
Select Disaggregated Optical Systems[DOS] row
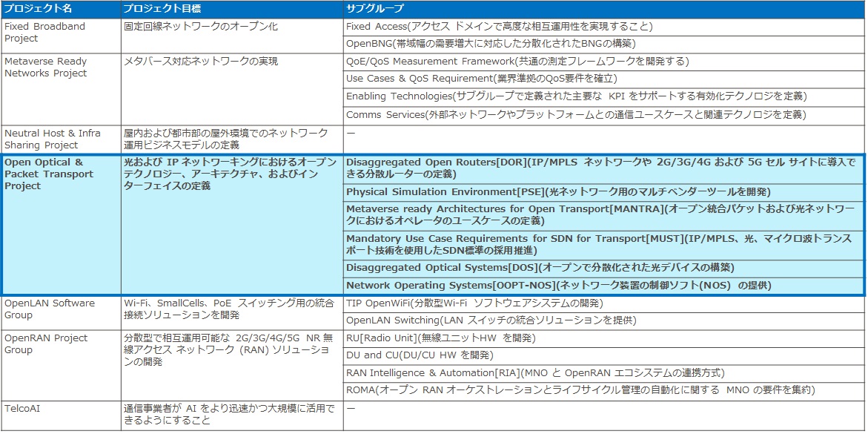click(605, 268)
